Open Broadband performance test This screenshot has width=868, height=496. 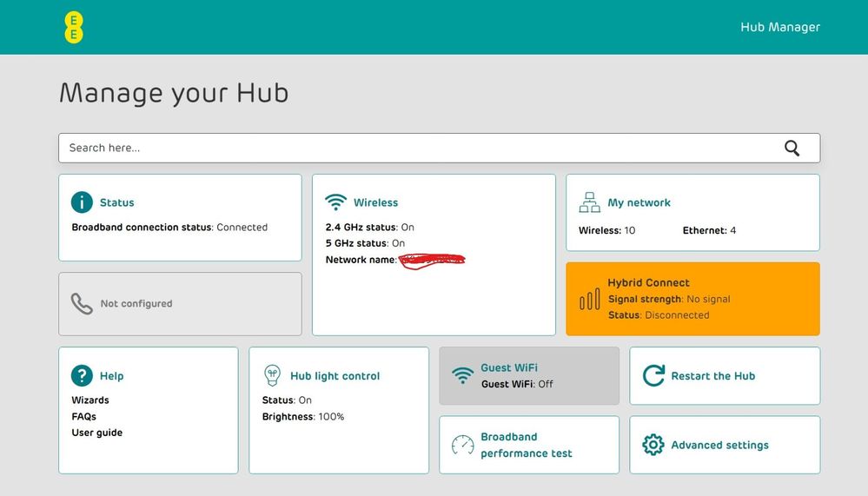528,445
